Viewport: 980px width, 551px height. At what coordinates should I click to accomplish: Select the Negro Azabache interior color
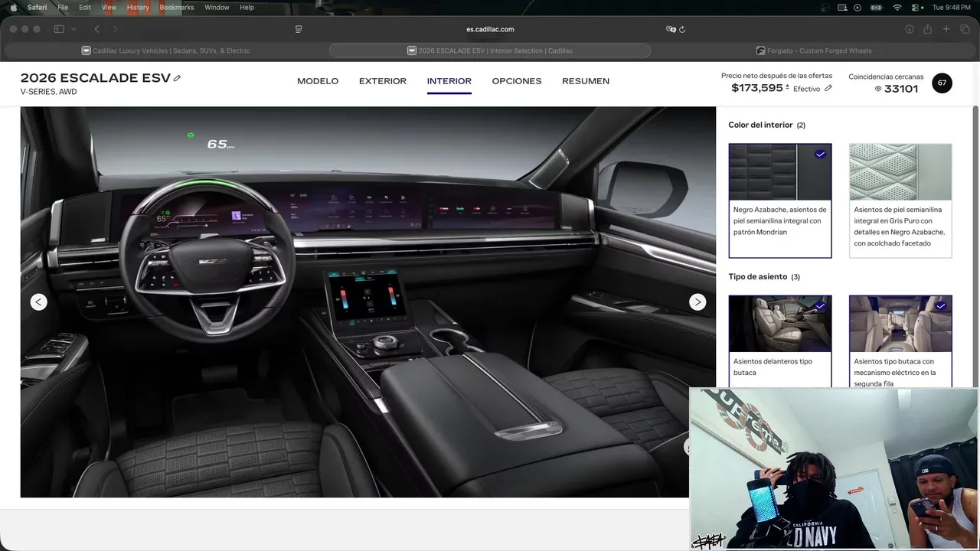(x=779, y=201)
